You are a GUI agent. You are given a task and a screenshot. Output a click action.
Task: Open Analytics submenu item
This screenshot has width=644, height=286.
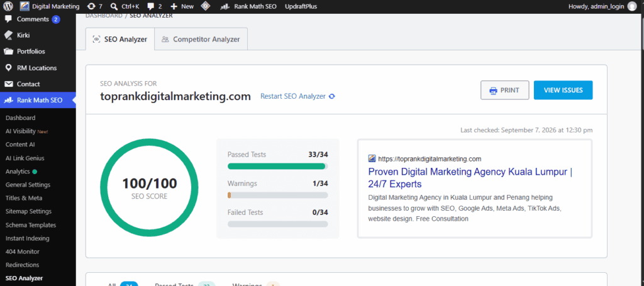click(x=18, y=172)
